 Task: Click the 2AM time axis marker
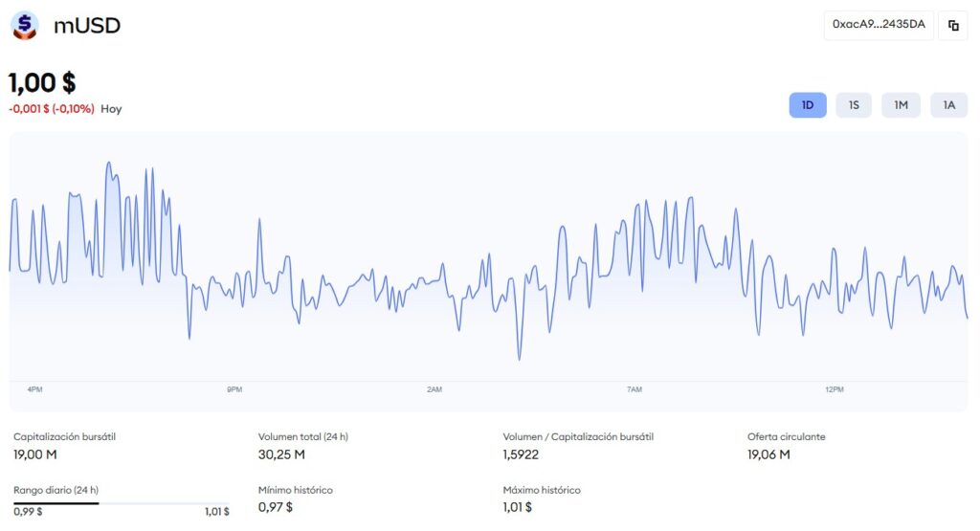[434, 389]
